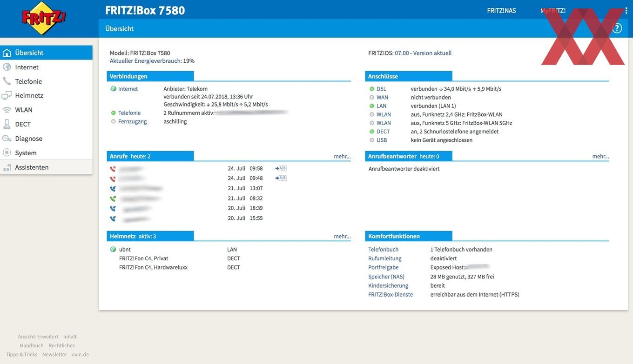Open the FRITZ!OS 07.00 version link
The image size is (633, 364).
(423, 53)
